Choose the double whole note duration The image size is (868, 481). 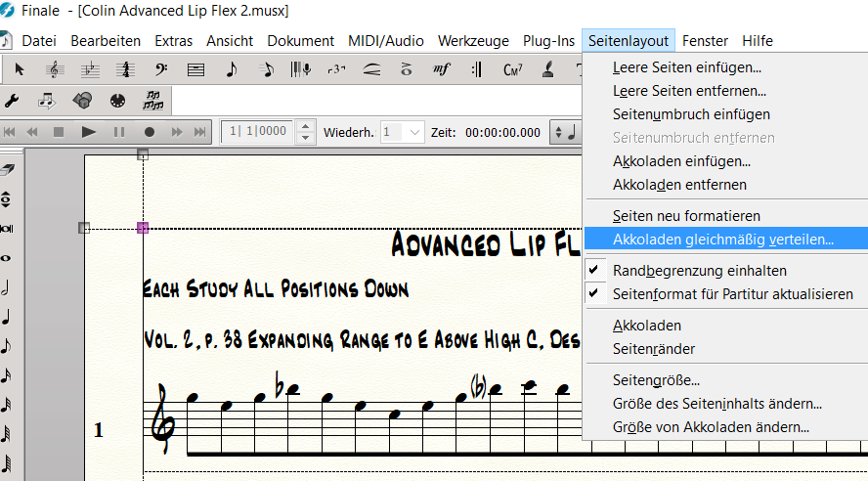[x=7, y=229]
